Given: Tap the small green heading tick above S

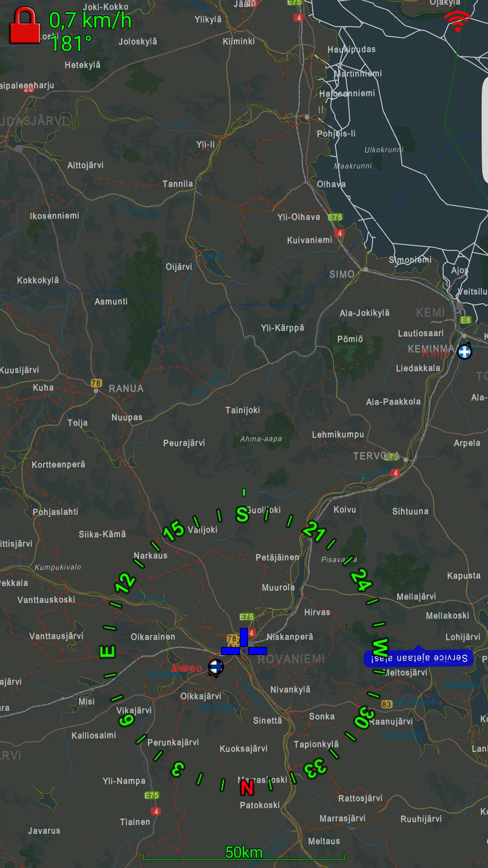Looking at the screenshot, I should (244, 492).
